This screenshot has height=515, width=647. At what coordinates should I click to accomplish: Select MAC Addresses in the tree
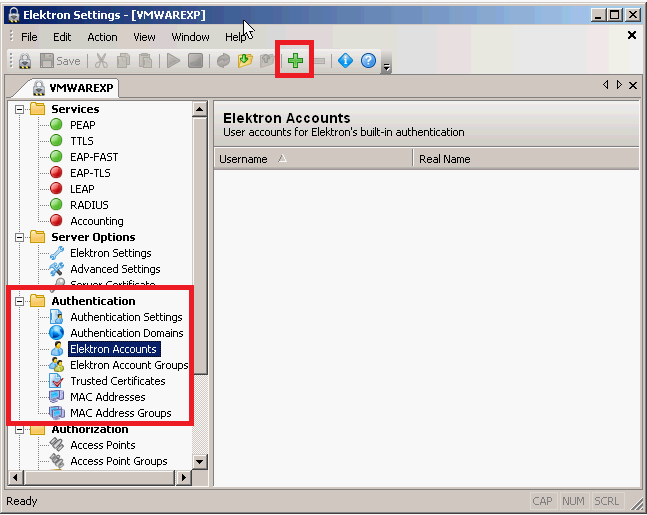107,397
